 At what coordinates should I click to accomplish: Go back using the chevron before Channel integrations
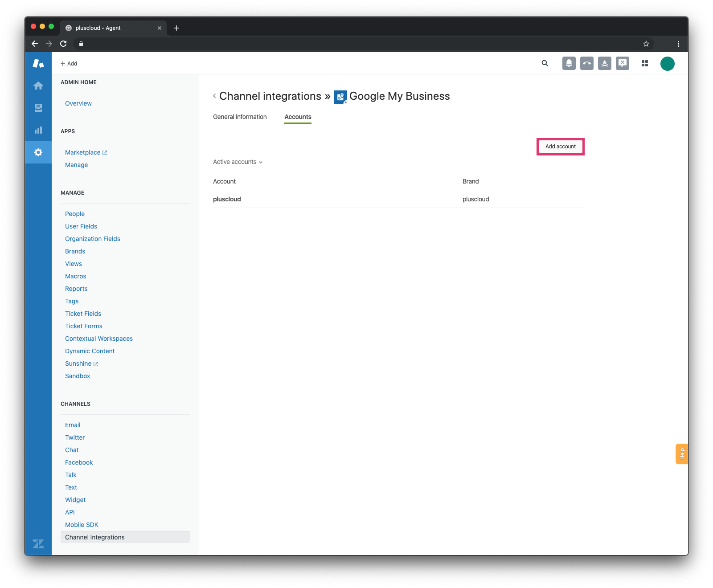click(214, 96)
